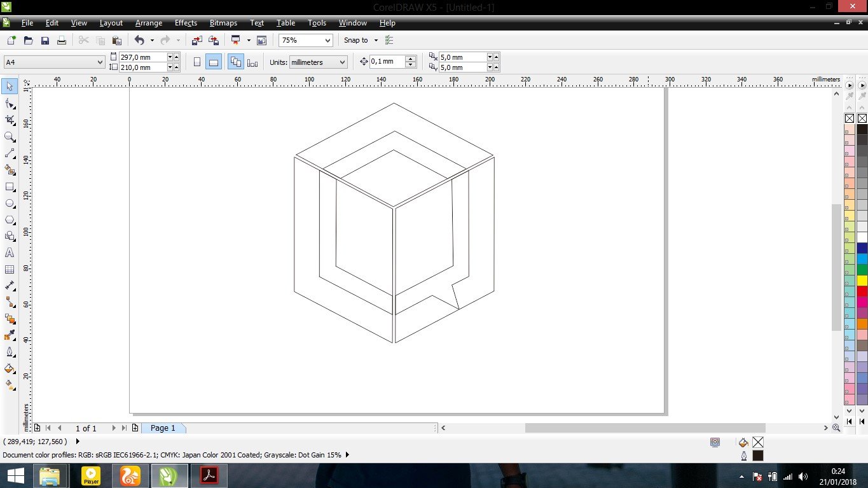Select the Text tool
868x488 pixels.
[x=10, y=253]
